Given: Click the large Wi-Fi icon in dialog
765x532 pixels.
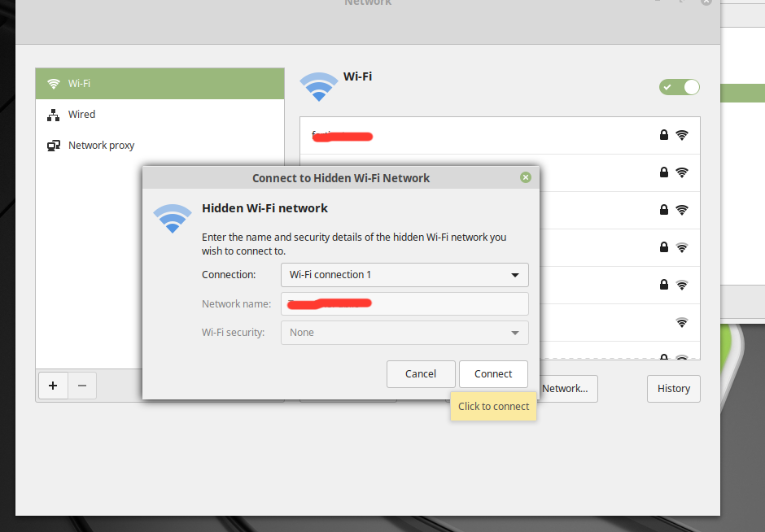Looking at the screenshot, I should (173, 219).
